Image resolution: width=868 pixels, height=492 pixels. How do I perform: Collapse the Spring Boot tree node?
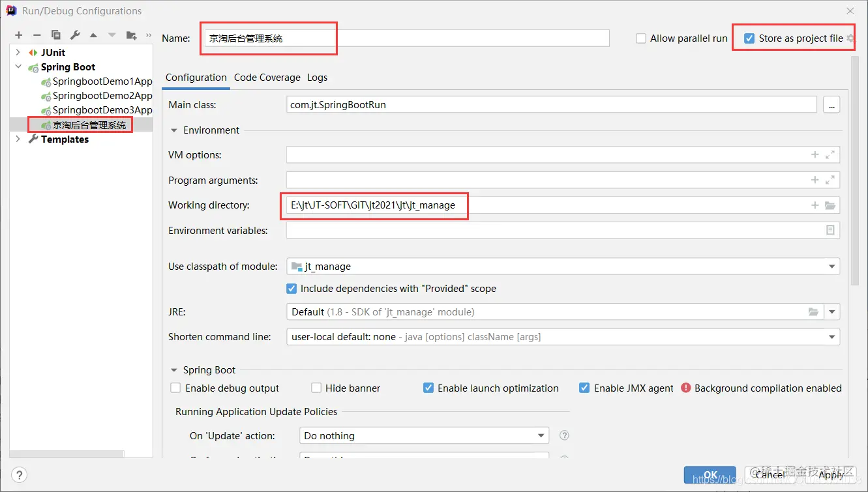(18, 67)
